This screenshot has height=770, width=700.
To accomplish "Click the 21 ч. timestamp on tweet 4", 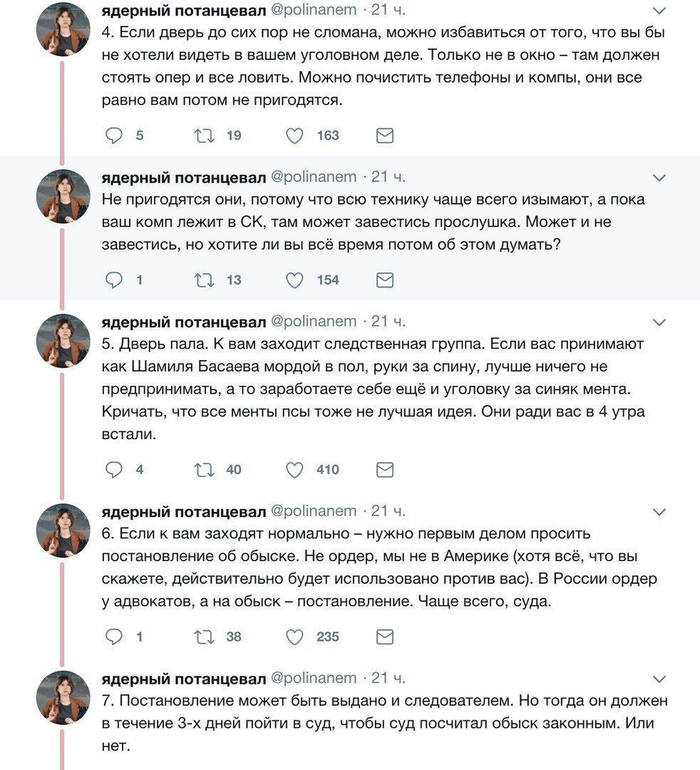I will [x=388, y=10].
